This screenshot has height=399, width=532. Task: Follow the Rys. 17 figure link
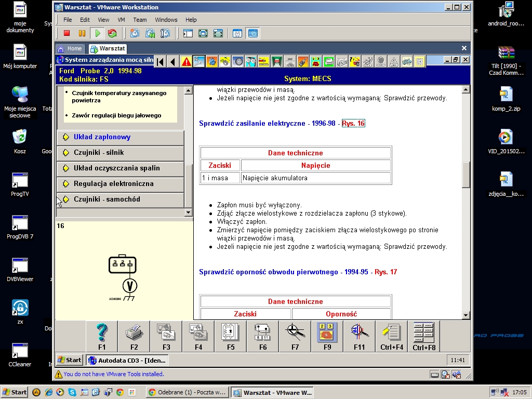pos(385,272)
